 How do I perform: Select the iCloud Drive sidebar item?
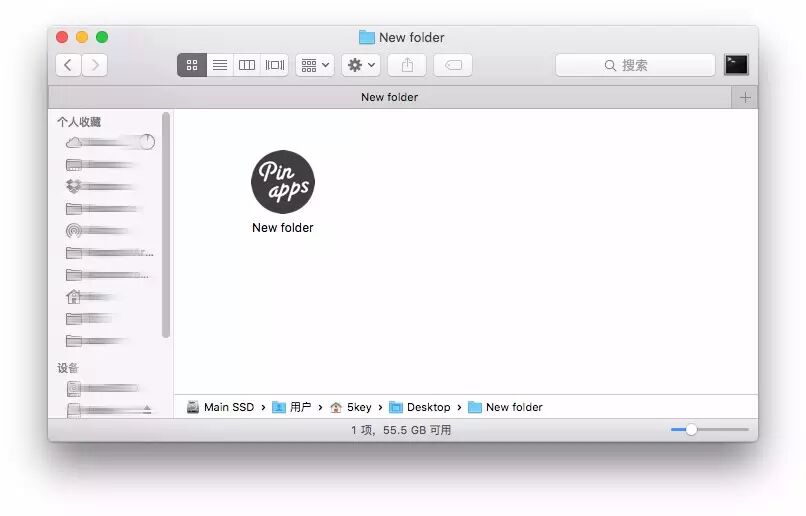point(110,142)
